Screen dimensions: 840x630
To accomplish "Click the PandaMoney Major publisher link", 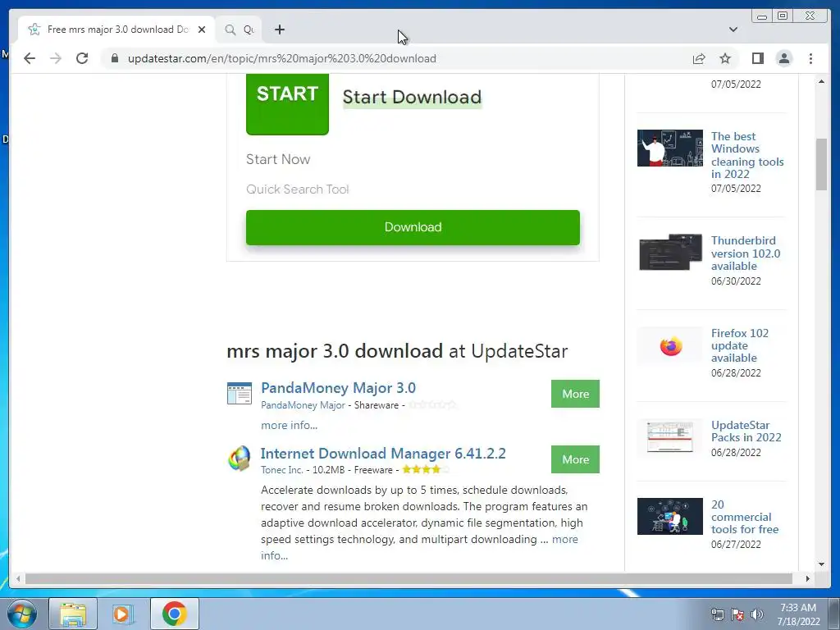I will [x=303, y=405].
